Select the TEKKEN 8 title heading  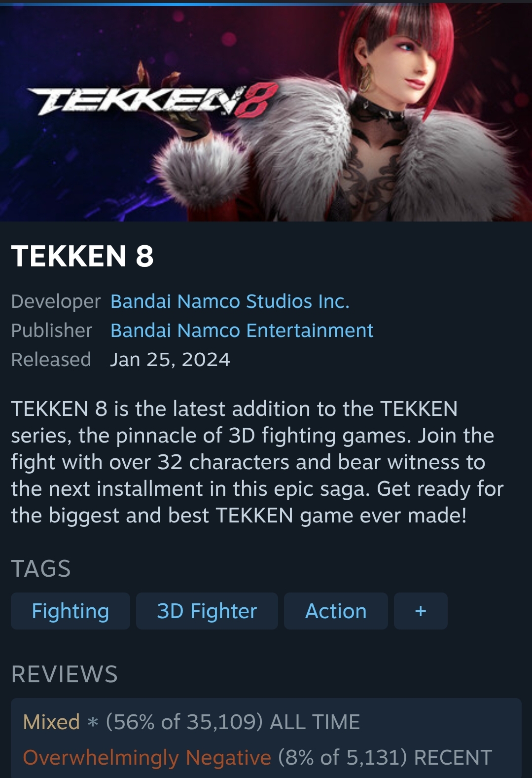pyautogui.click(x=82, y=256)
